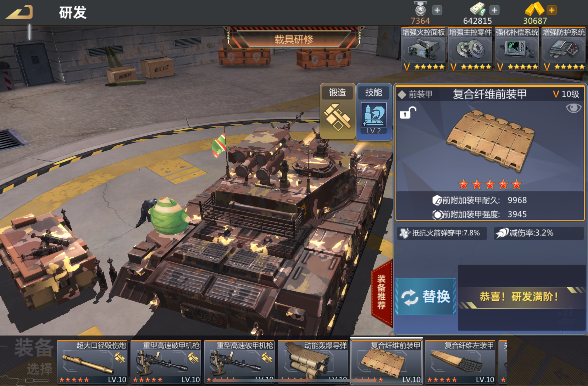
Task: Select the 增强防护系统 component icon
Action: pos(564,49)
